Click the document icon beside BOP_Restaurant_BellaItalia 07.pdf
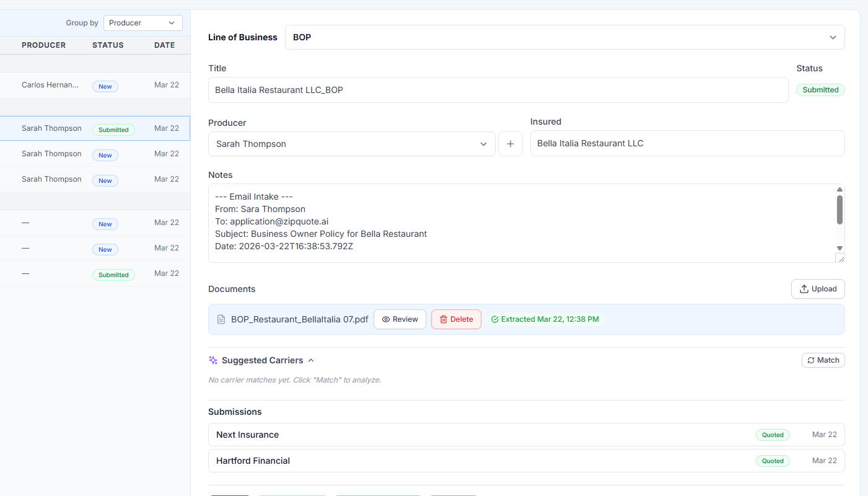This screenshot has height=496, width=868. pos(221,319)
